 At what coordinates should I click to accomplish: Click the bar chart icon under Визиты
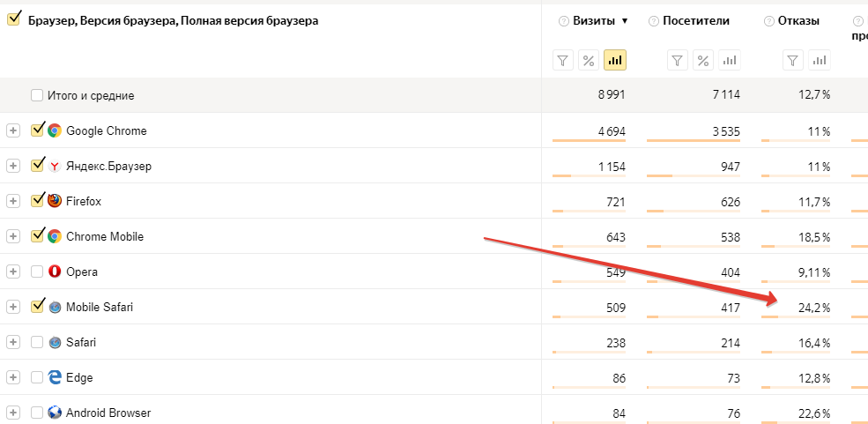pos(615,60)
